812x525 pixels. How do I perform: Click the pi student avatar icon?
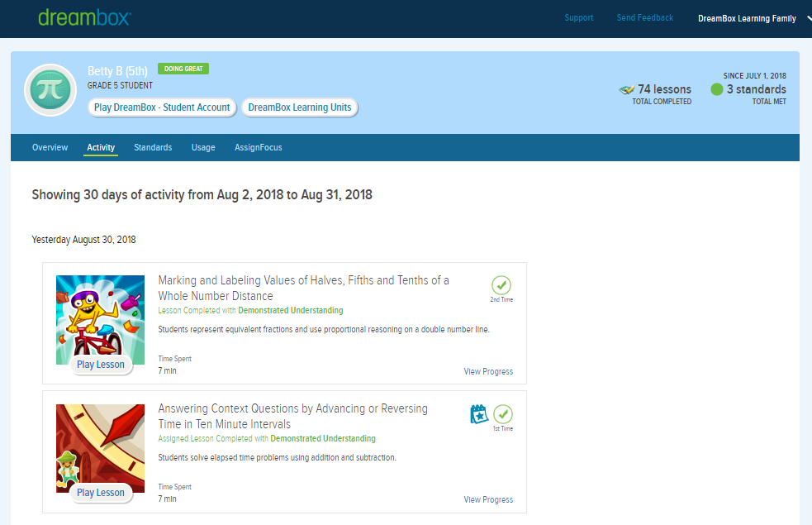point(51,90)
